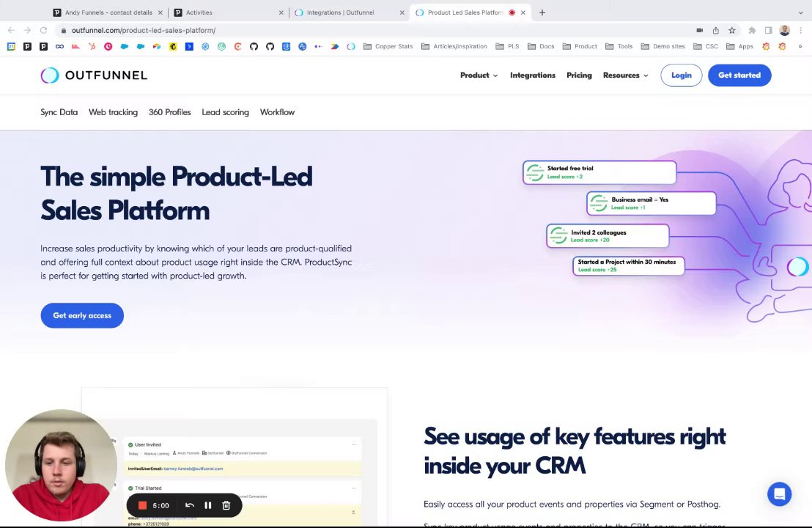Open the Google Calendar bookmark icon
The width and height of the screenshot is (812, 528).
point(11,46)
